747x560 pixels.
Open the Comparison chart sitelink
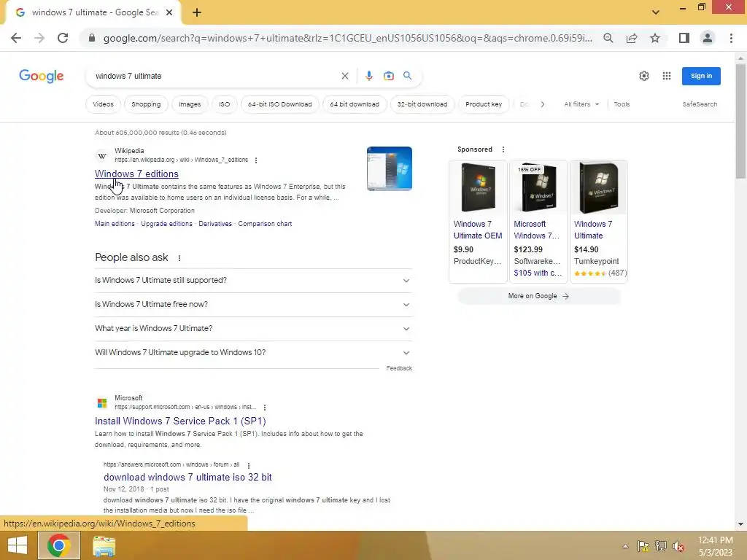click(x=266, y=224)
